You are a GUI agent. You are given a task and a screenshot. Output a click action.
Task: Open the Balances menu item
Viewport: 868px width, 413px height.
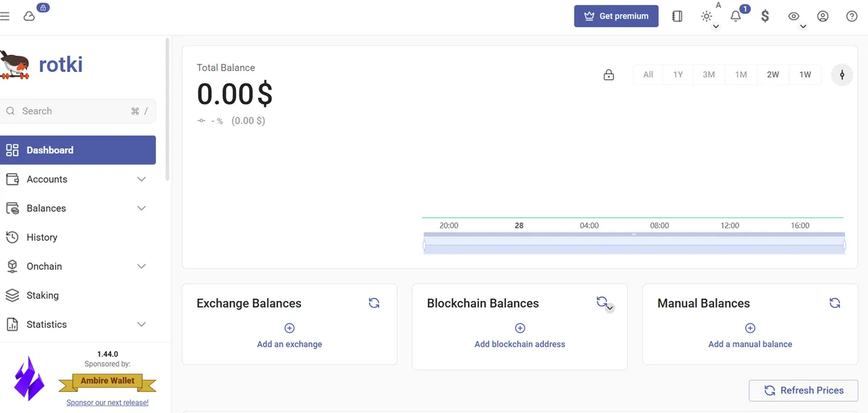click(x=78, y=208)
